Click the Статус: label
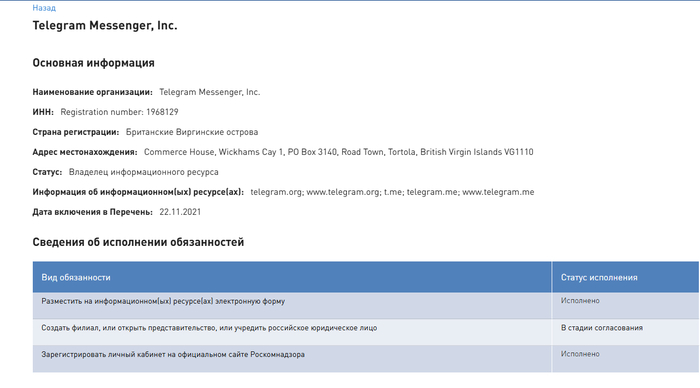 [x=47, y=172]
